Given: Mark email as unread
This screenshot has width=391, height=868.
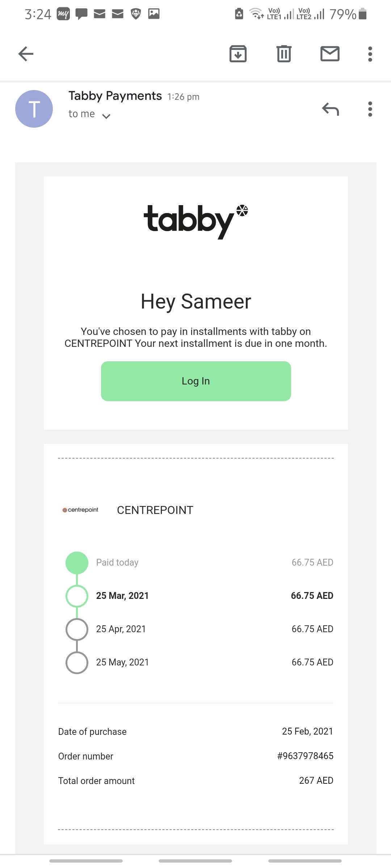Looking at the screenshot, I should click(330, 54).
